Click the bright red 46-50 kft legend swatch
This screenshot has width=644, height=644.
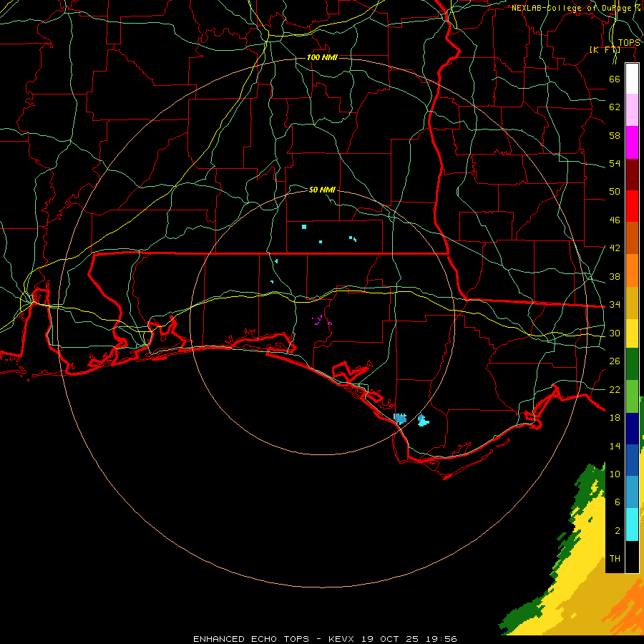[x=632, y=206]
